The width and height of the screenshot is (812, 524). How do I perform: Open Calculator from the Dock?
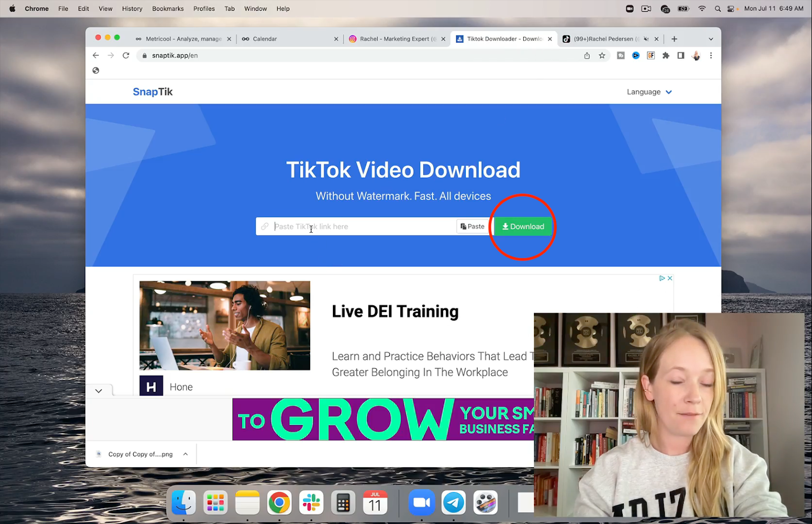coord(343,503)
